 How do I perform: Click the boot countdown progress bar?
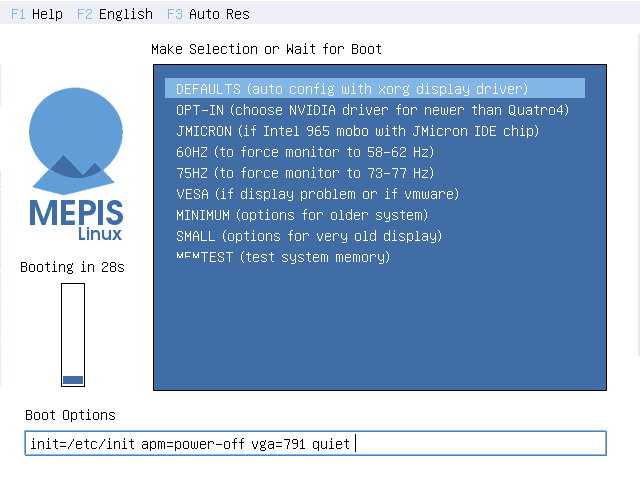tap(73, 335)
